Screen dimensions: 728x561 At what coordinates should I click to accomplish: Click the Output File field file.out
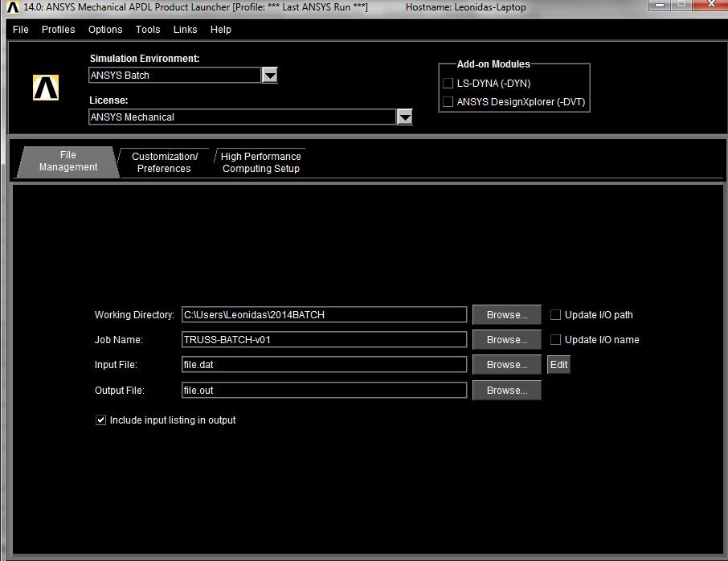(x=324, y=390)
